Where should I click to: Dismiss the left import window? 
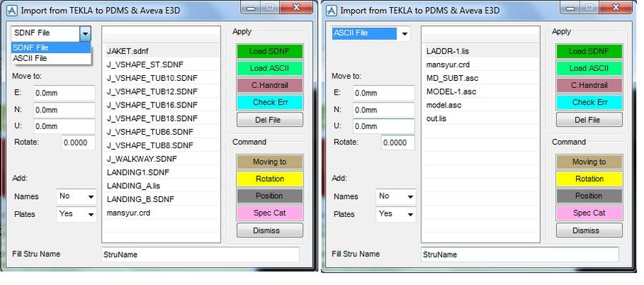point(270,231)
